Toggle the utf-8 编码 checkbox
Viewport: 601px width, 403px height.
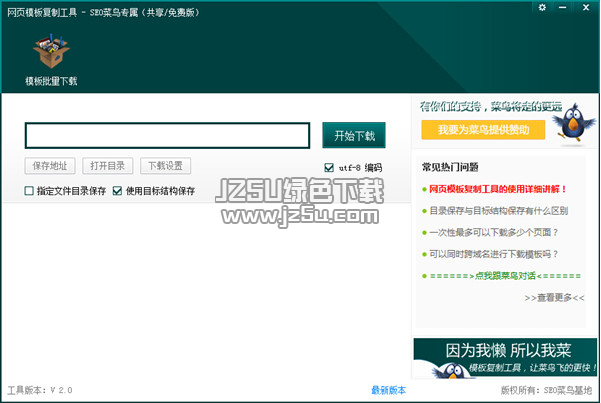click(329, 168)
